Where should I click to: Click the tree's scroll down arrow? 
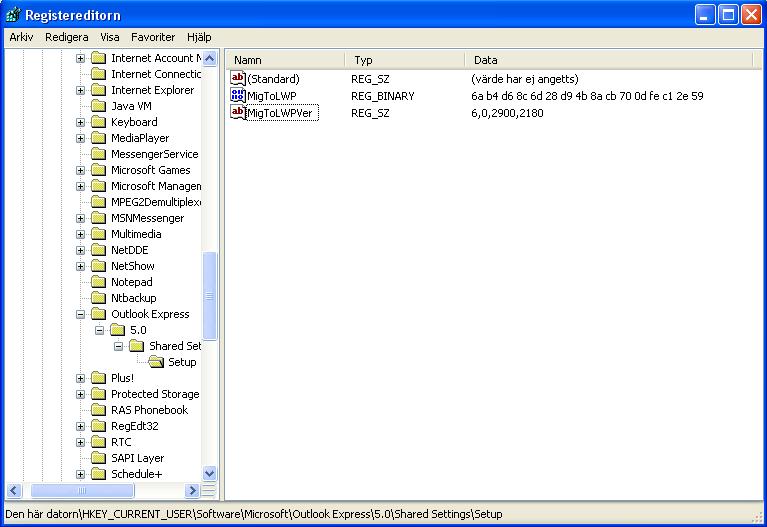click(x=209, y=473)
